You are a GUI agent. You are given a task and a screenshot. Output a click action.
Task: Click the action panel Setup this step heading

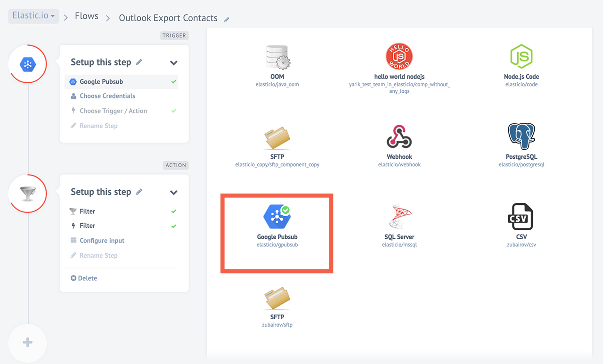tap(101, 192)
